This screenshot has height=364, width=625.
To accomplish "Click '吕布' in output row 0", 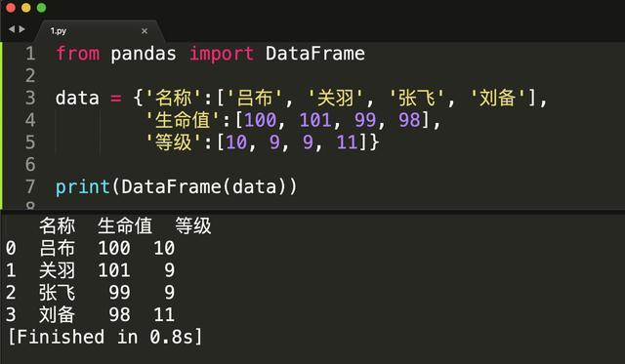I will (x=57, y=248).
